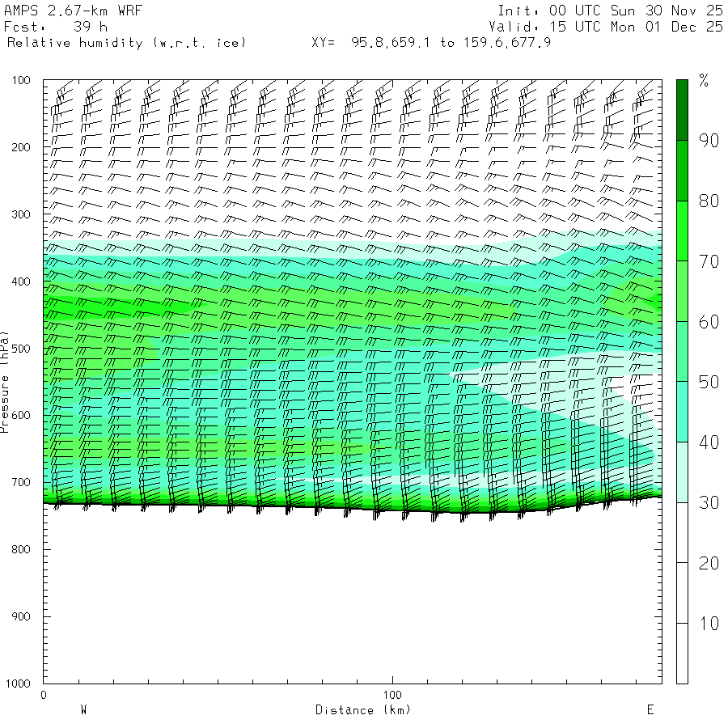The height and width of the screenshot is (728, 728).
Task: Click the 'W' west endpoint label
Action: click(83, 710)
